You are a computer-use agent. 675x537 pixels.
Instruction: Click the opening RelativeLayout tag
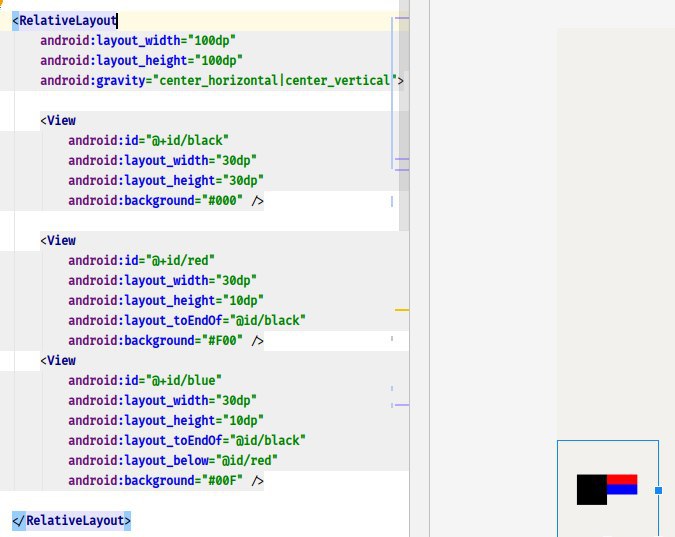tap(65, 21)
